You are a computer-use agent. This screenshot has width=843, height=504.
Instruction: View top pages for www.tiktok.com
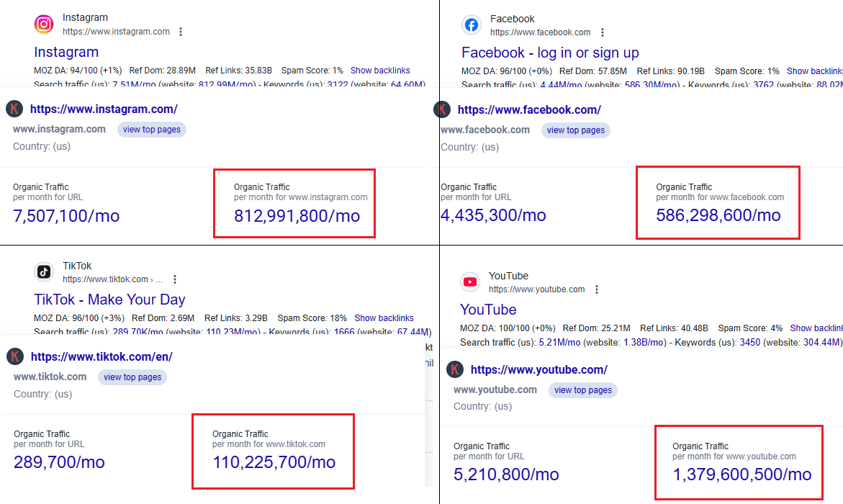pos(132,377)
